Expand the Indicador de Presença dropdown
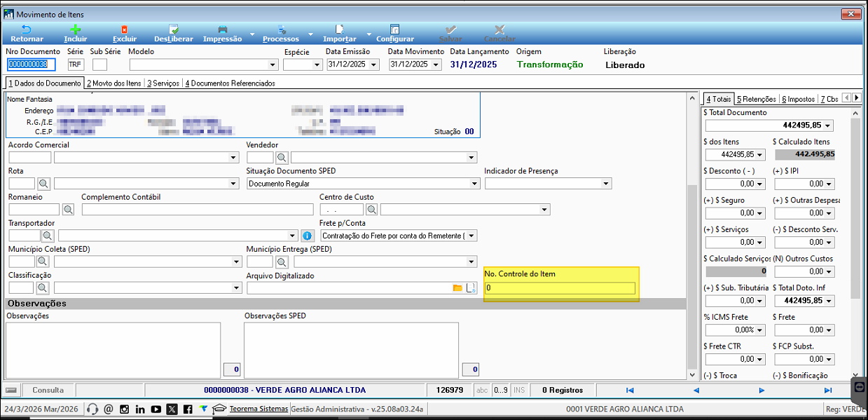This screenshot has height=420, width=868. pyautogui.click(x=606, y=184)
